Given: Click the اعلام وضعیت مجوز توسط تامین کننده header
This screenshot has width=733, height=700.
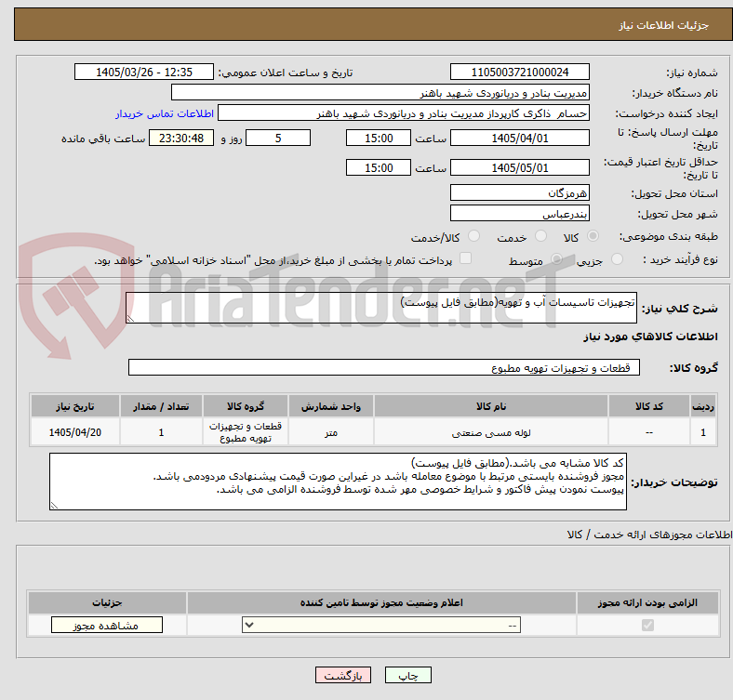Looking at the screenshot, I should 381,602.
